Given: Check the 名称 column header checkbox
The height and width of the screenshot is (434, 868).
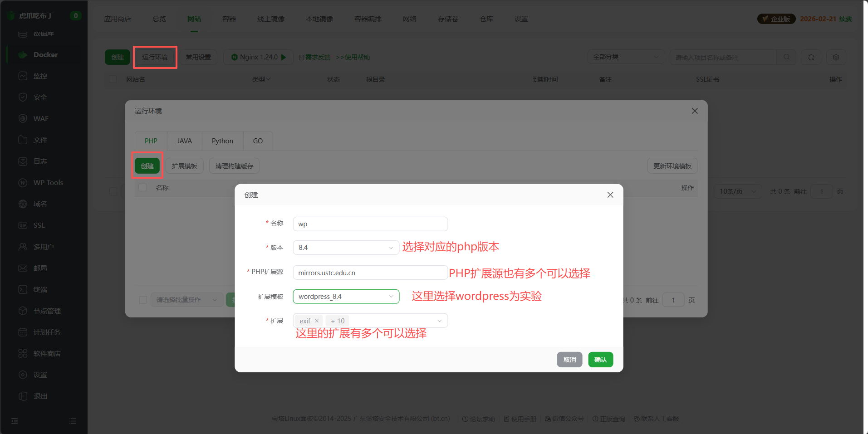Looking at the screenshot, I should tap(142, 187).
